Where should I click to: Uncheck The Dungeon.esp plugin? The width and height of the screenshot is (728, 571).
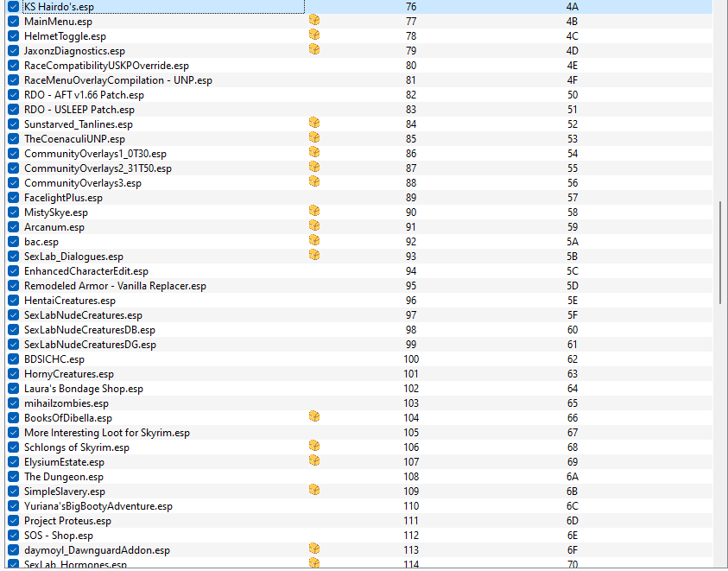[x=14, y=477]
